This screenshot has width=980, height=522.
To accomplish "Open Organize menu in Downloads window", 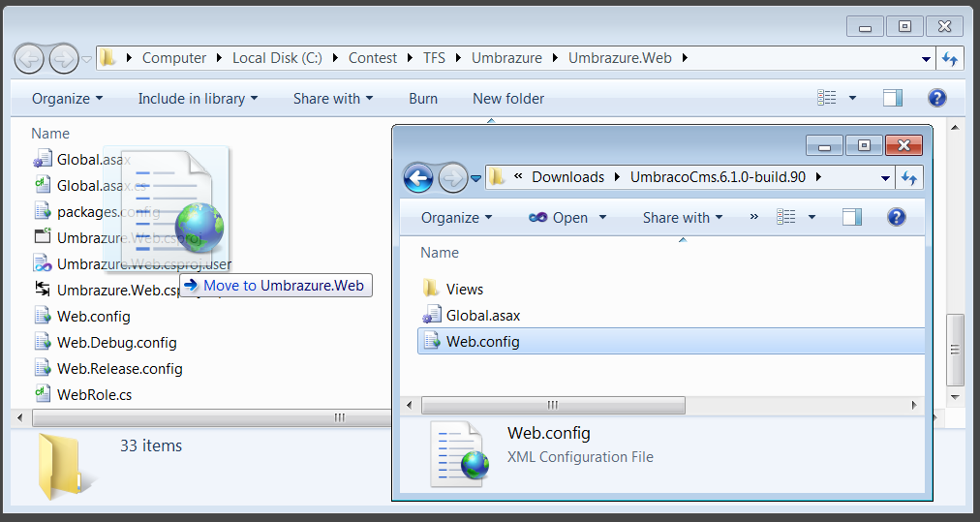I will pyautogui.click(x=457, y=218).
